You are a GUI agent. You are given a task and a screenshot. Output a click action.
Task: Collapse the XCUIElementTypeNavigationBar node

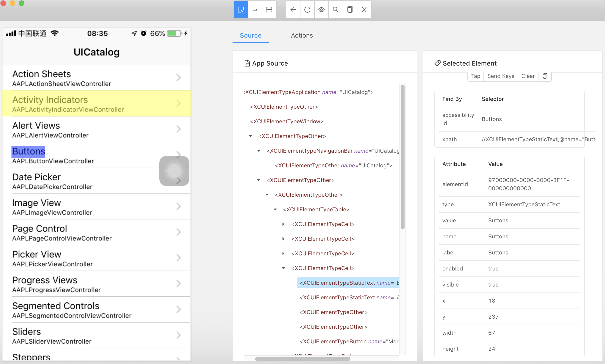tap(259, 151)
